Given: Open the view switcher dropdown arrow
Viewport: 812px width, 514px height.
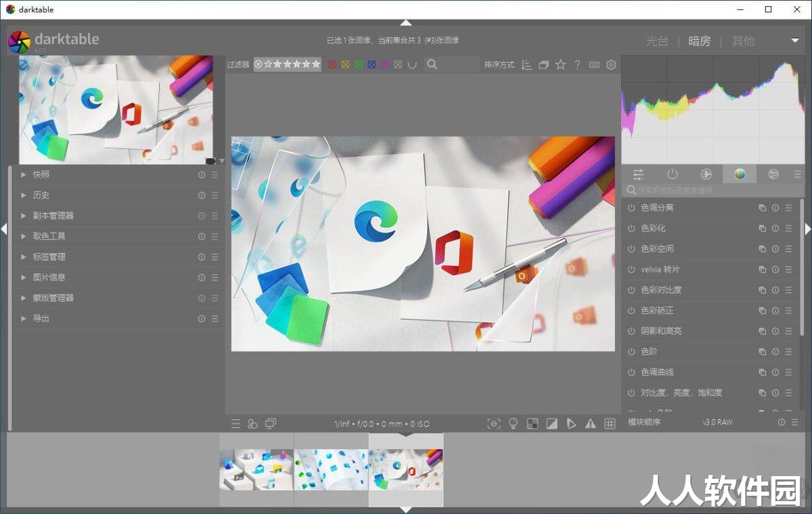Looking at the screenshot, I should (x=795, y=41).
